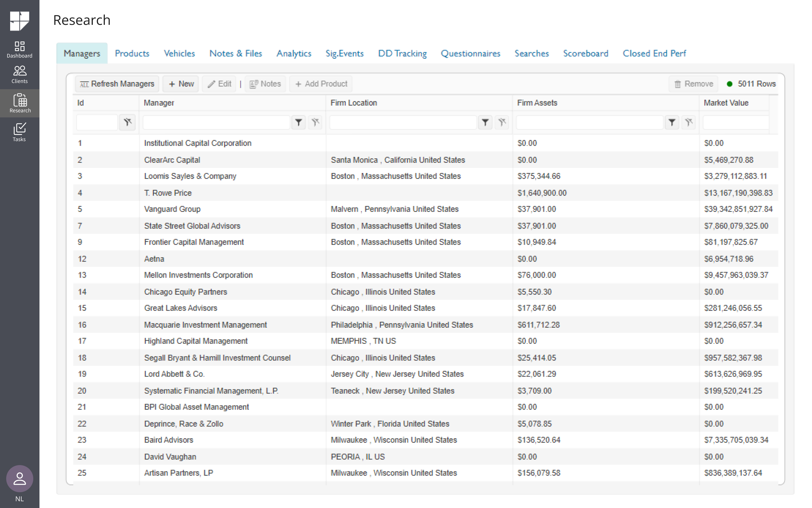Select Highland Capital Management row
Viewport: 812px width, 508px height.
point(425,341)
